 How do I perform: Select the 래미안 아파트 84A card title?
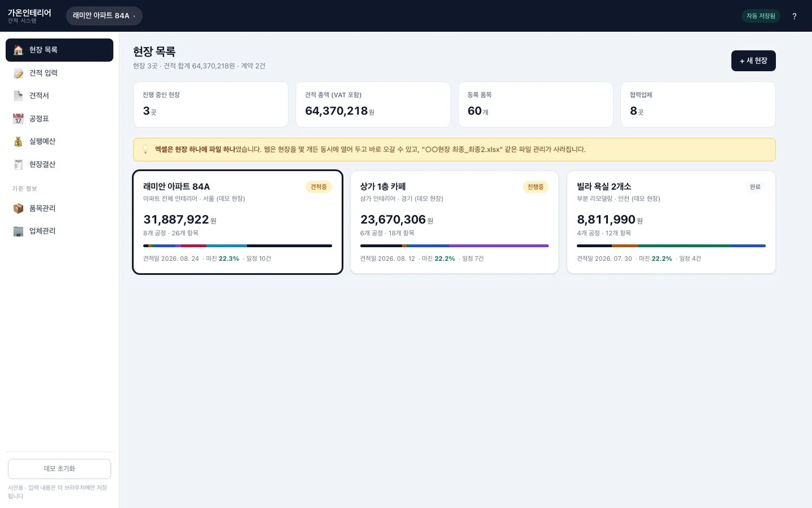coord(176,187)
